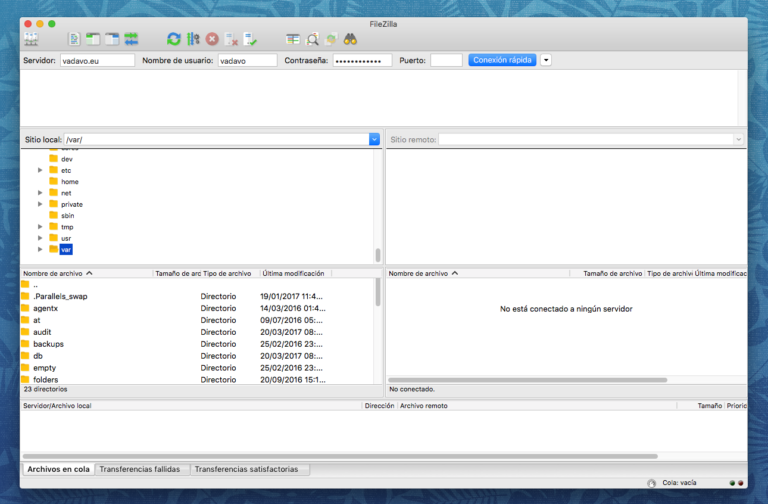The width and height of the screenshot is (768, 504).
Task: Click the remote list horizontal scrollbar
Action: pos(528,380)
